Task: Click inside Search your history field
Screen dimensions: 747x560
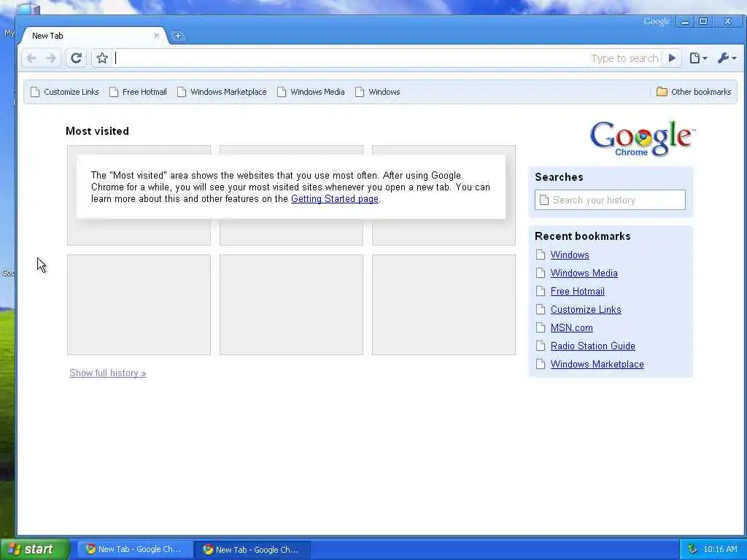Action: tap(610, 200)
